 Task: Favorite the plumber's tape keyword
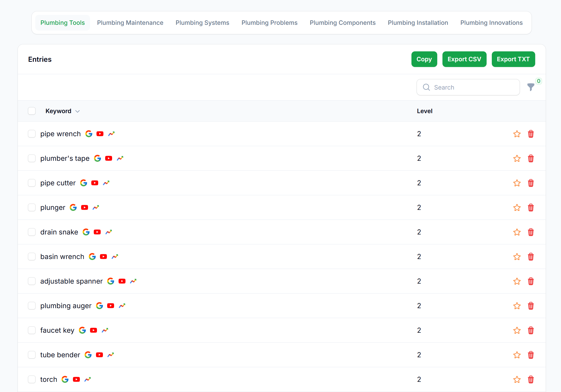pos(517,159)
